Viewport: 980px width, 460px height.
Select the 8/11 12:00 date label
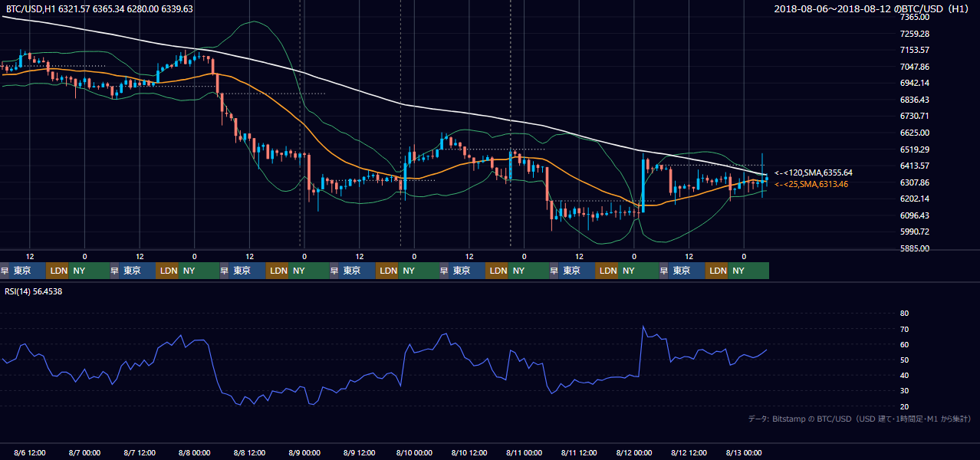point(579,452)
